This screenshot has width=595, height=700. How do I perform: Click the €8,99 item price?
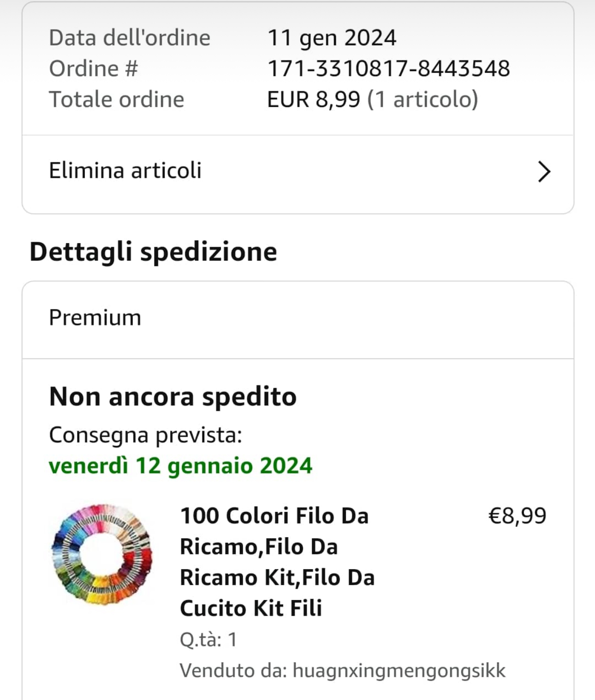point(517,516)
